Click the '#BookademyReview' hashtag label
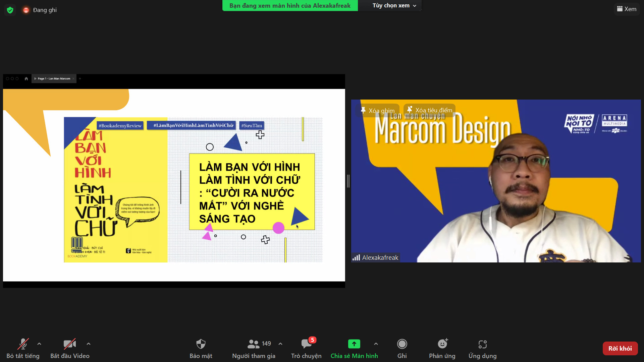This screenshot has width=644, height=362. pos(120,126)
